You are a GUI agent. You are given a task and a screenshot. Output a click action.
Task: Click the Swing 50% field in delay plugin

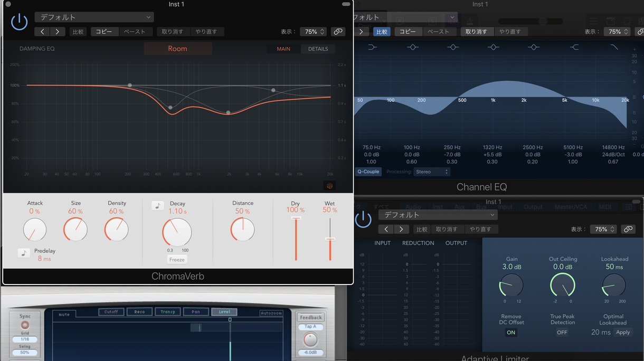[25, 353]
